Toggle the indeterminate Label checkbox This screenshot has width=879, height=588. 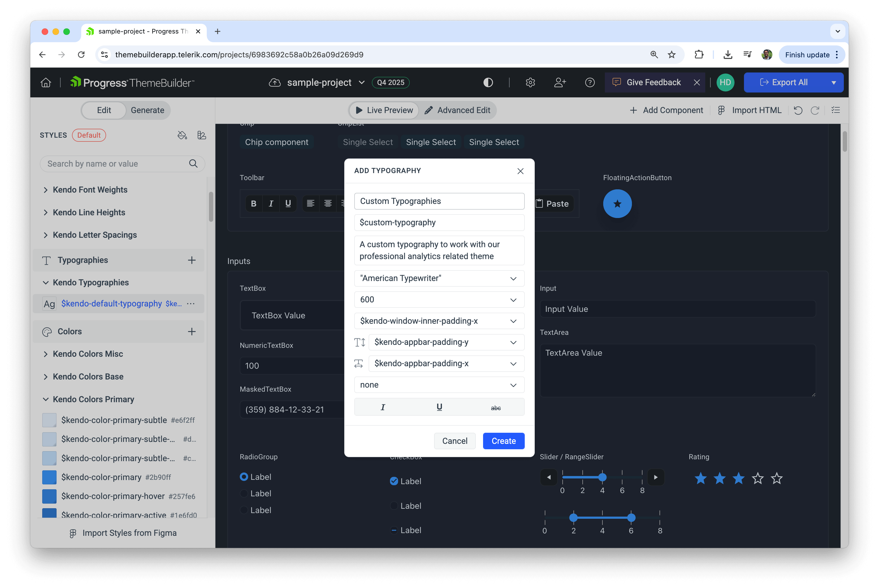point(393,530)
